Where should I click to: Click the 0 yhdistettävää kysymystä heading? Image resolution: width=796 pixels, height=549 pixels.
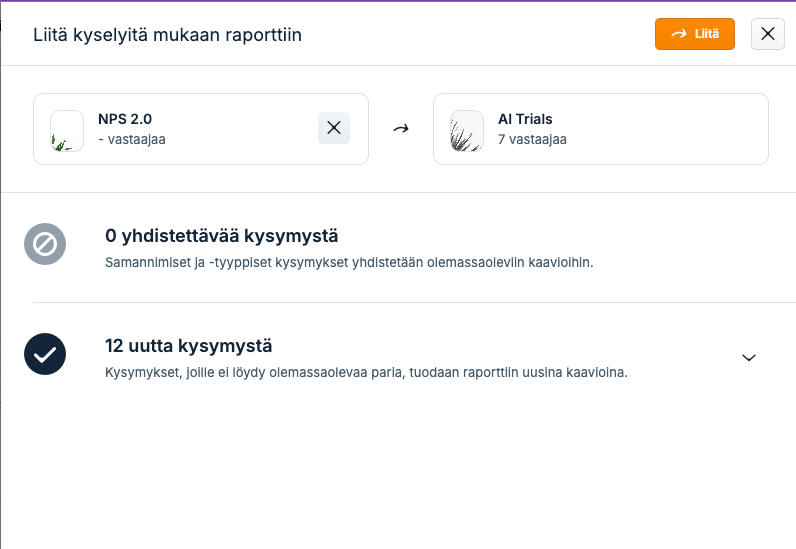click(221, 236)
